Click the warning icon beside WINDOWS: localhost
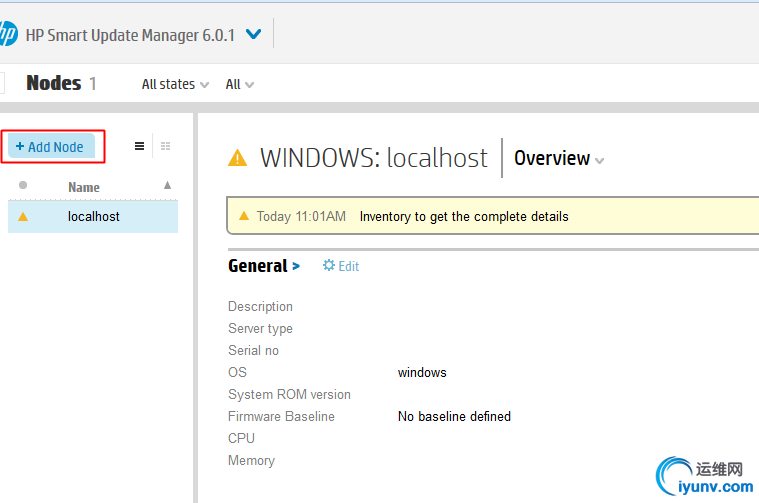Viewport: 759px width, 503px height. (x=237, y=158)
